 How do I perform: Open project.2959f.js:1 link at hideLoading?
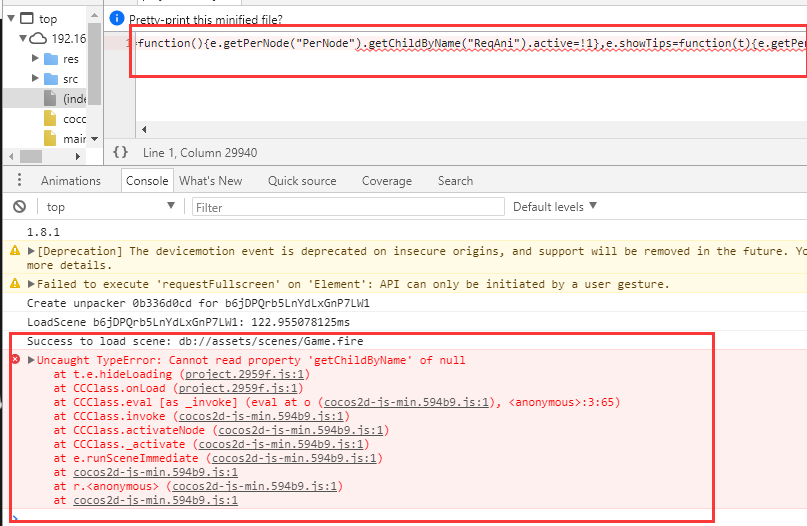pos(244,374)
